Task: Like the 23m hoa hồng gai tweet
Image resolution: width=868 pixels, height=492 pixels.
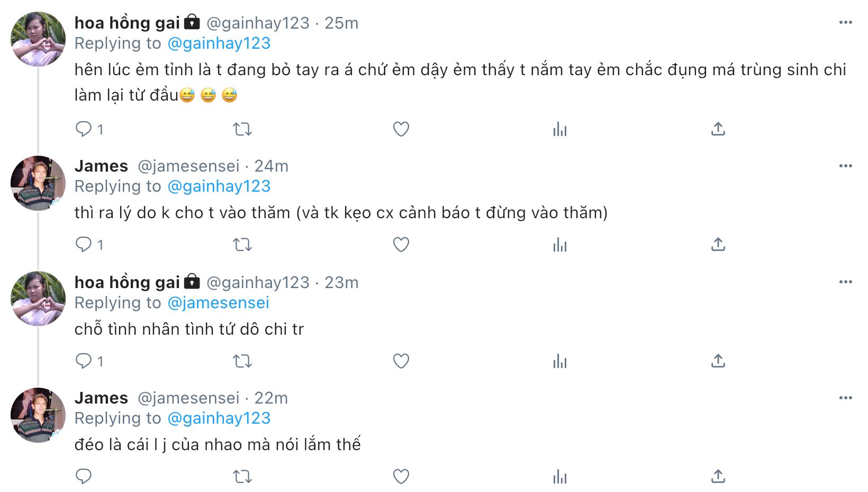Action: pyautogui.click(x=401, y=361)
